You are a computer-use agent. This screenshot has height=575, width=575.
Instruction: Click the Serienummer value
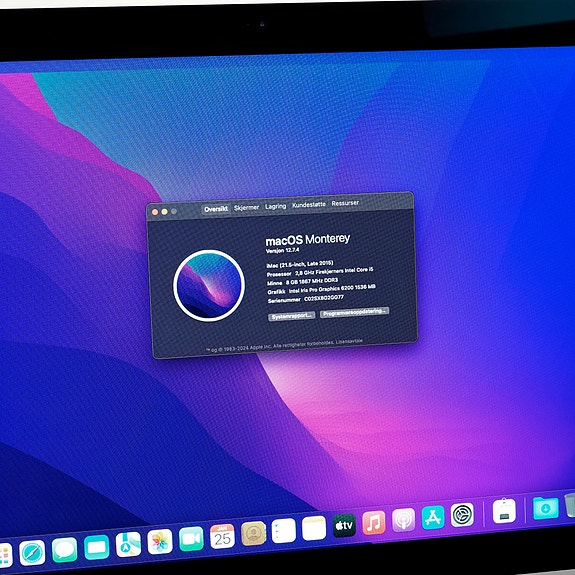324,299
